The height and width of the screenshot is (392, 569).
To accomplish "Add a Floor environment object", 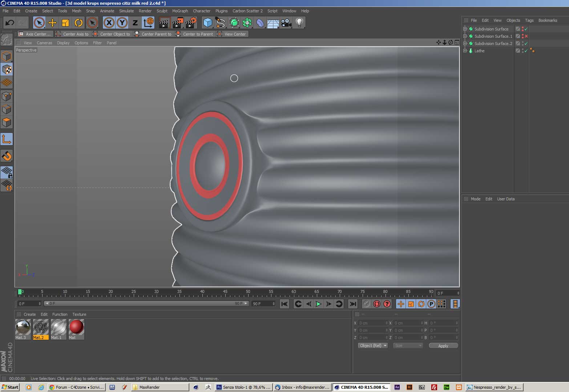I will point(273,23).
